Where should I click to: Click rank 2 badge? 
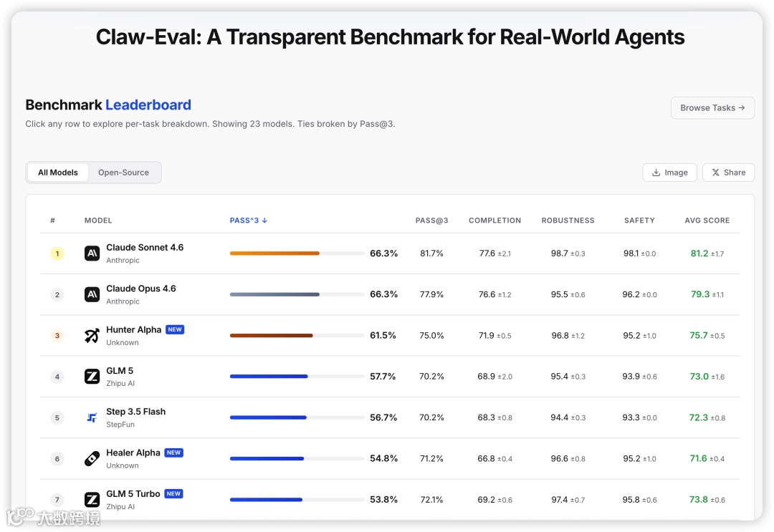tap(57, 294)
